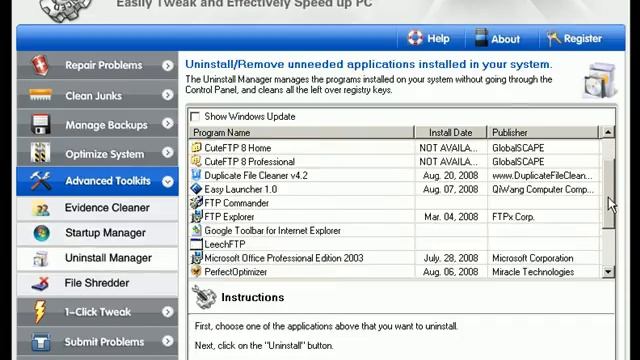The width and height of the screenshot is (640, 360).
Task: Click the Duplicate File Cleaner program icon
Action: pos(196,175)
